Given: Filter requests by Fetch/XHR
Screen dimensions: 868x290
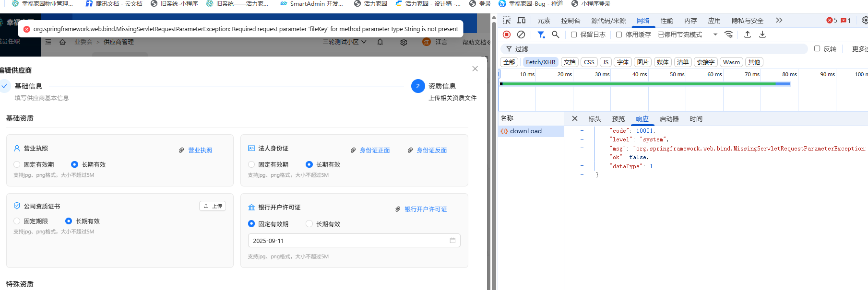Looking at the screenshot, I should (541, 62).
